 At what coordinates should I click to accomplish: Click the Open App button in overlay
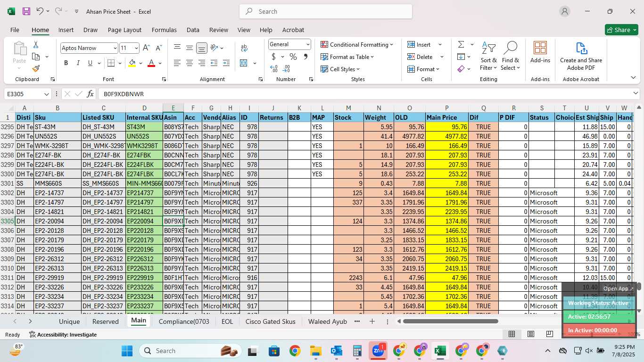[x=619, y=288]
